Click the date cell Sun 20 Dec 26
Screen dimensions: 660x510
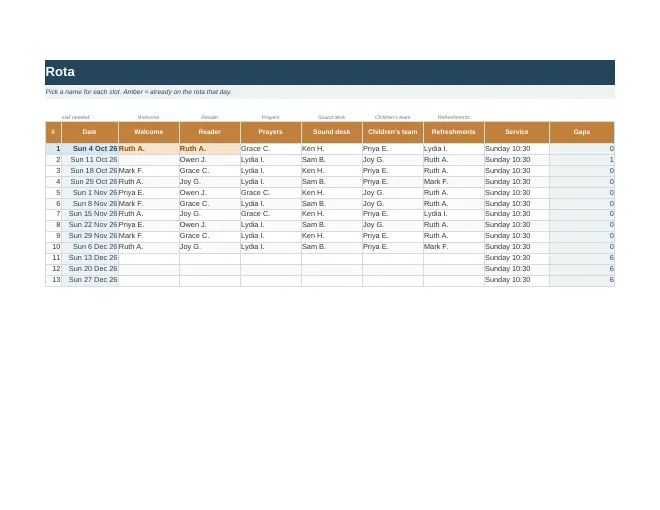coord(90,268)
